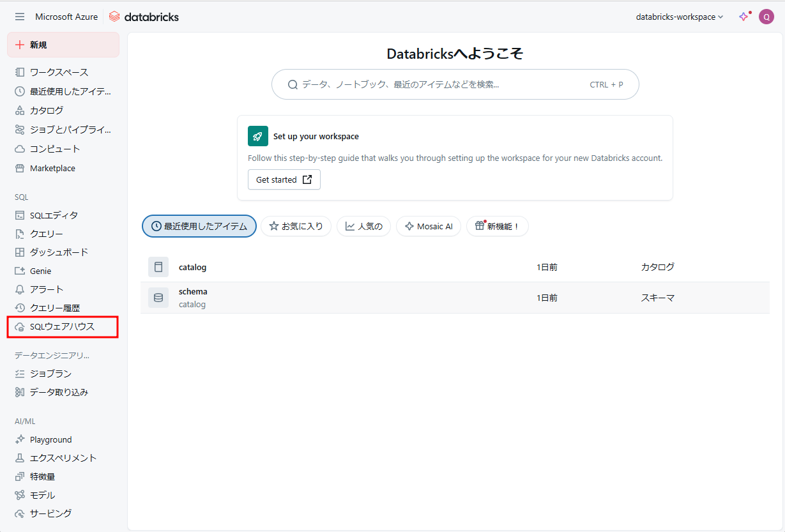
Task: Select the お気に入り favorites tab
Action: pos(296,226)
